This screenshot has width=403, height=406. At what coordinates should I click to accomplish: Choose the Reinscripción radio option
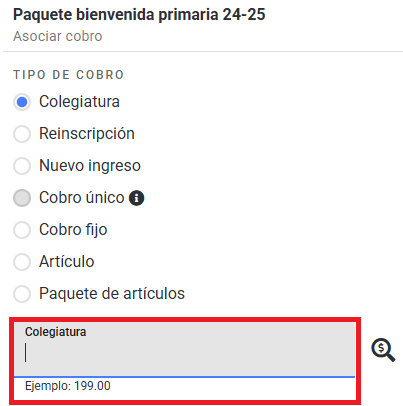[22, 134]
